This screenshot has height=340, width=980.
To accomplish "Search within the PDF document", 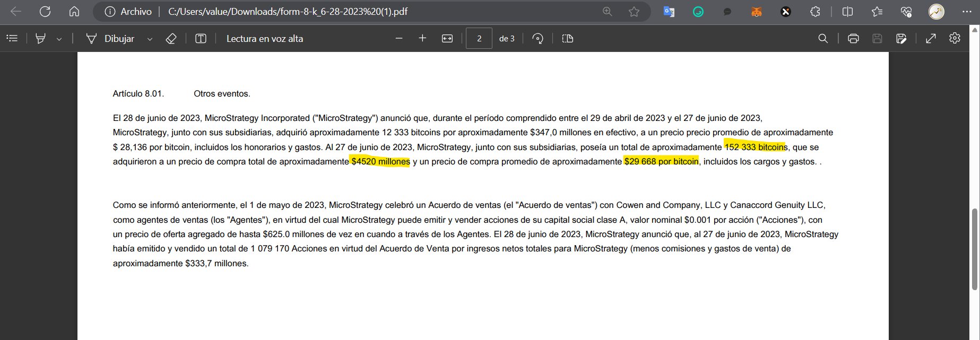I will (x=823, y=38).
